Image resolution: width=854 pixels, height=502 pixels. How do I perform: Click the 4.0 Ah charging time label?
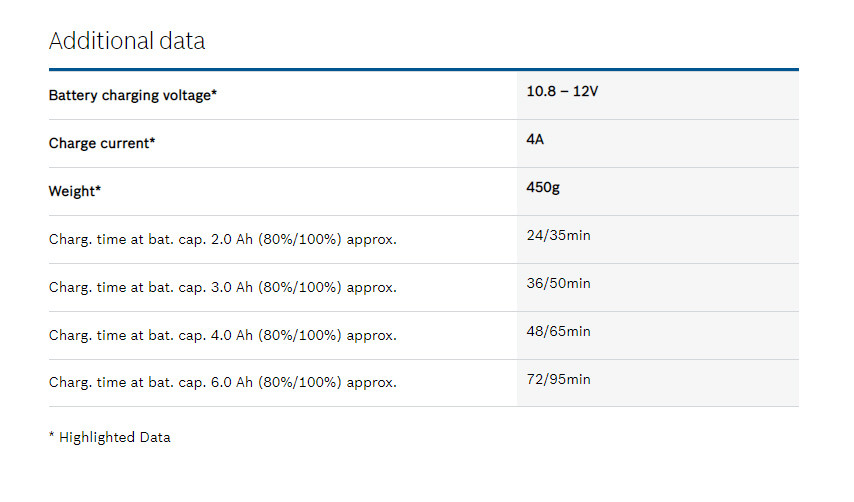(222, 336)
